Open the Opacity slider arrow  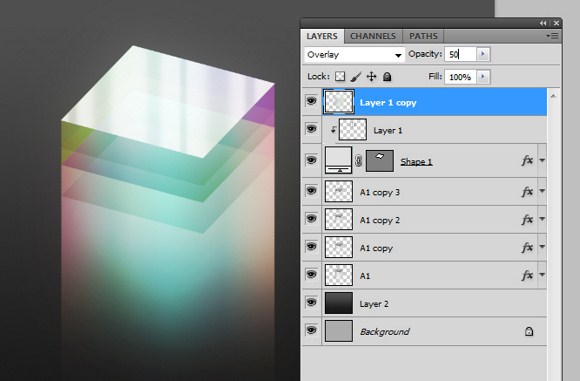[x=482, y=54]
